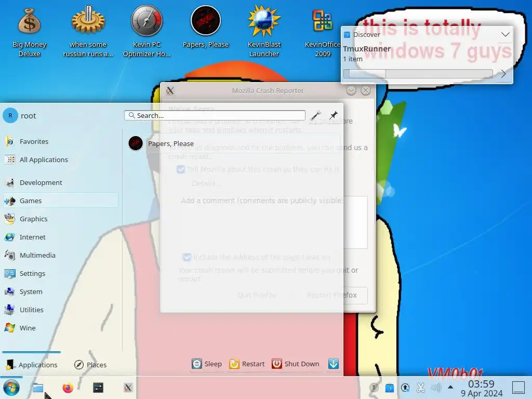
Task: Open more session options down arrow
Action: pos(334,364)
